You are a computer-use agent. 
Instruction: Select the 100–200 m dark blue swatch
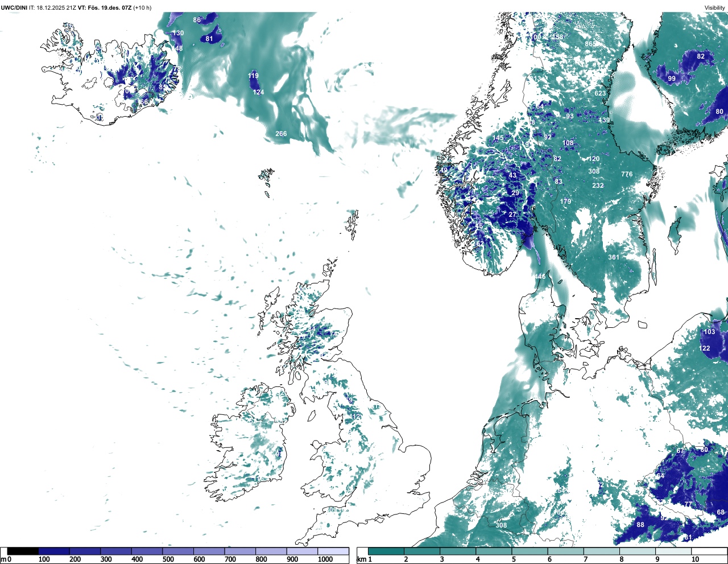point(54,551)
